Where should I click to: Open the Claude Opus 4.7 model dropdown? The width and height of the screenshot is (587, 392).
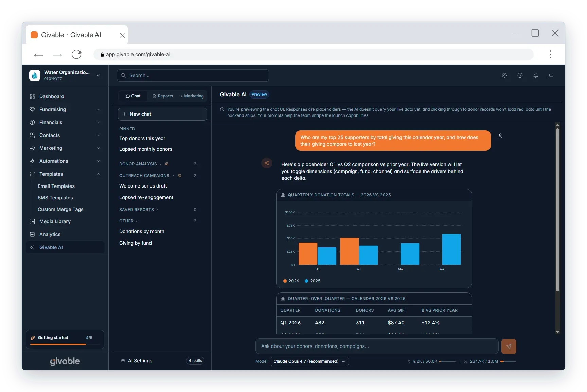coord(310,361)
